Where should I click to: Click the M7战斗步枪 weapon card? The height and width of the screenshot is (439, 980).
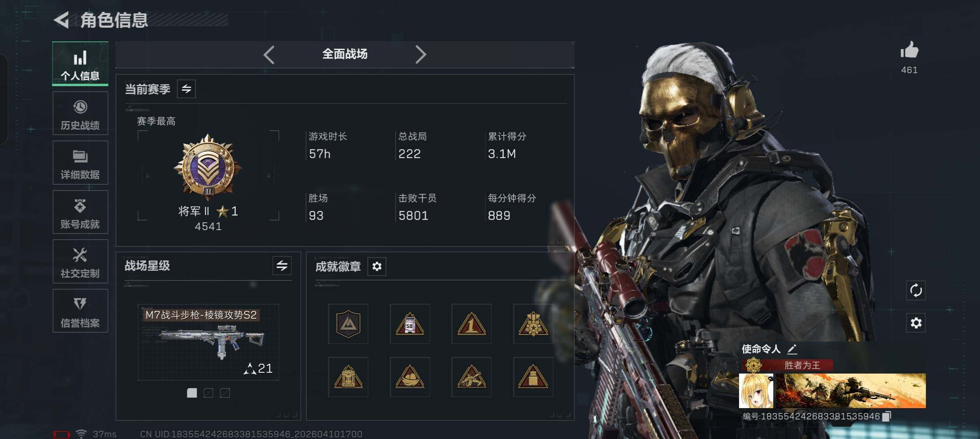click(208, 342)
